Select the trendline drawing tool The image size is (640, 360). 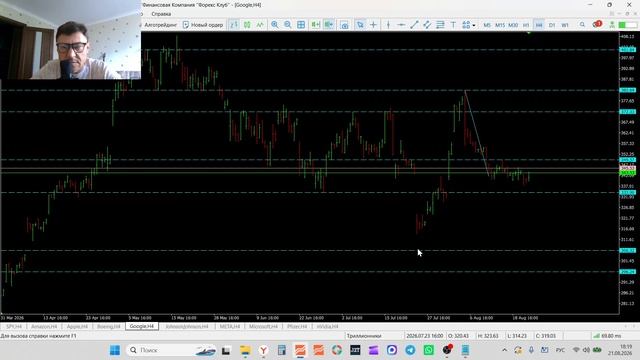point(414,25)
